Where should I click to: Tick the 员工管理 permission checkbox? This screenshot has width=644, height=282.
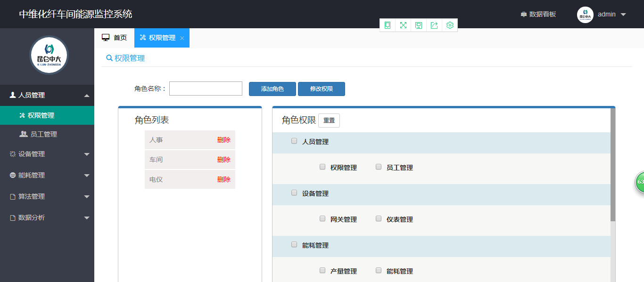379,167
